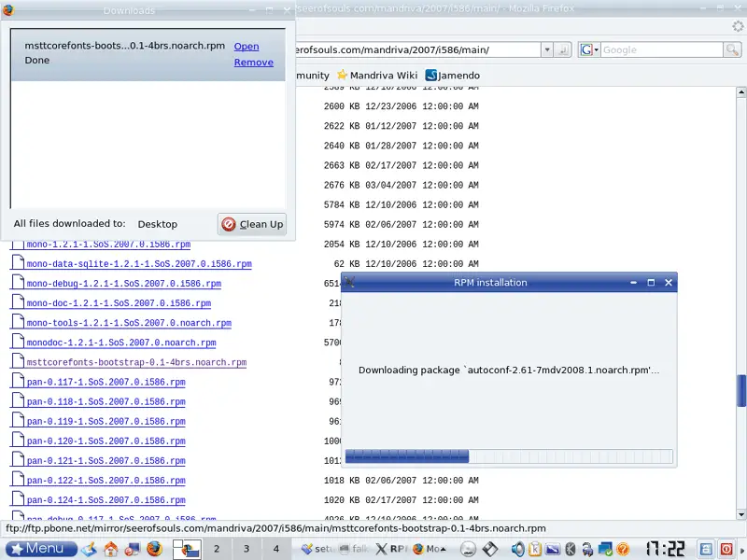747x560 pixels.
Task: Click the disc media icon in taskbar
Action: [469, 549]
